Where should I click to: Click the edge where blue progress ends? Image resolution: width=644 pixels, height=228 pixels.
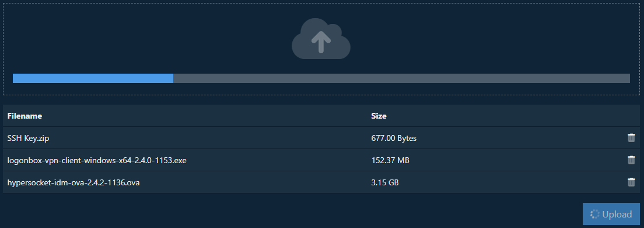(173, 78)
